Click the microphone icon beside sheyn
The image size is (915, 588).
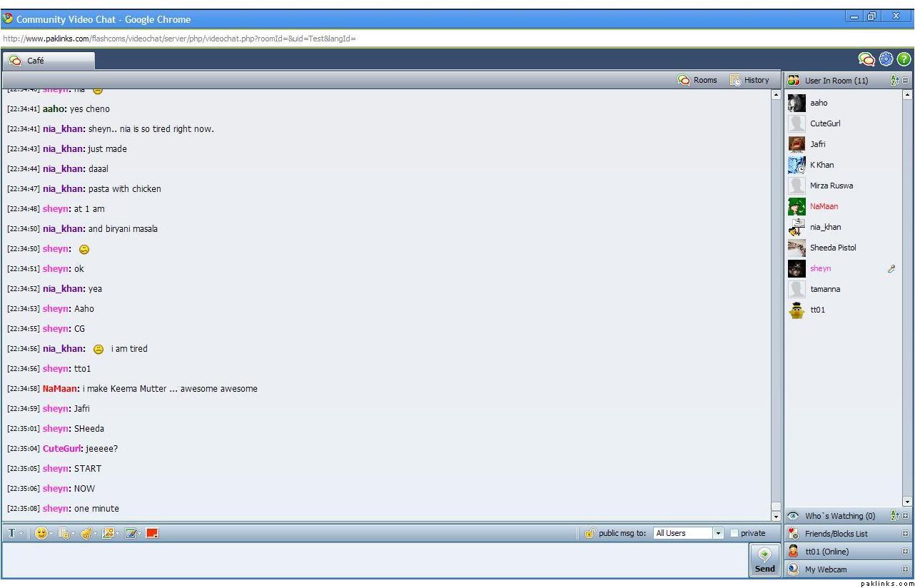tap(891, 269)
